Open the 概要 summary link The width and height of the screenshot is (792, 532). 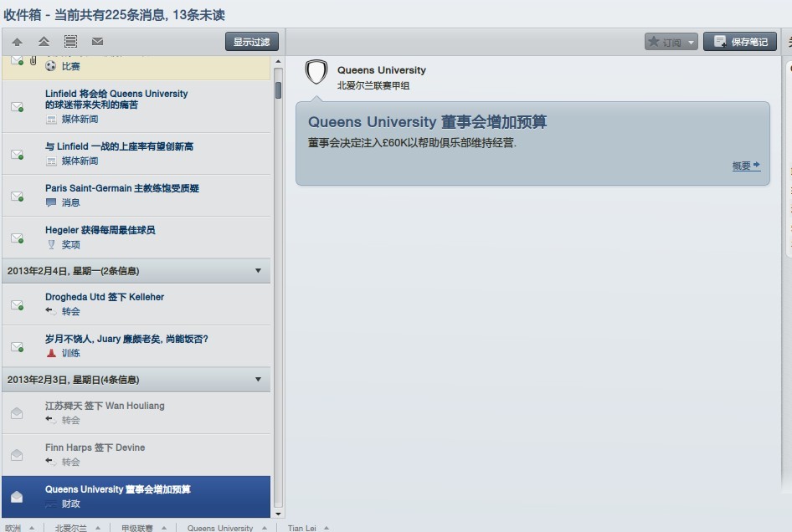coord(746,166)
